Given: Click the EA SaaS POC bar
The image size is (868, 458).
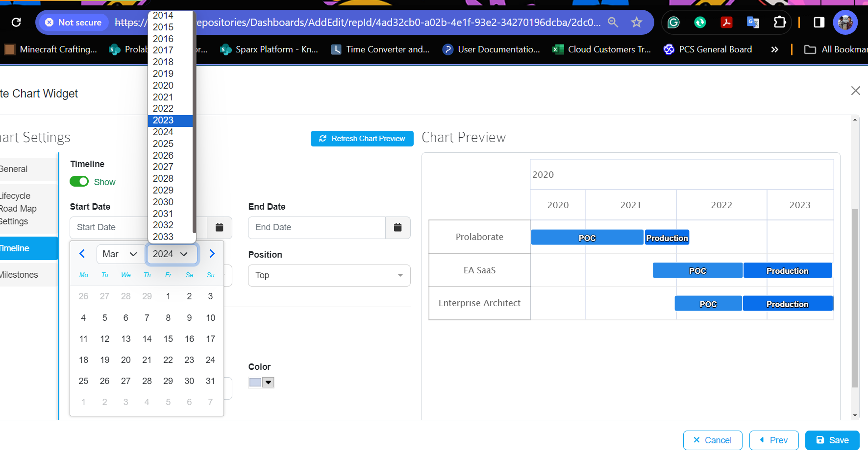Looking at the screenshot, I should (697, 270).
